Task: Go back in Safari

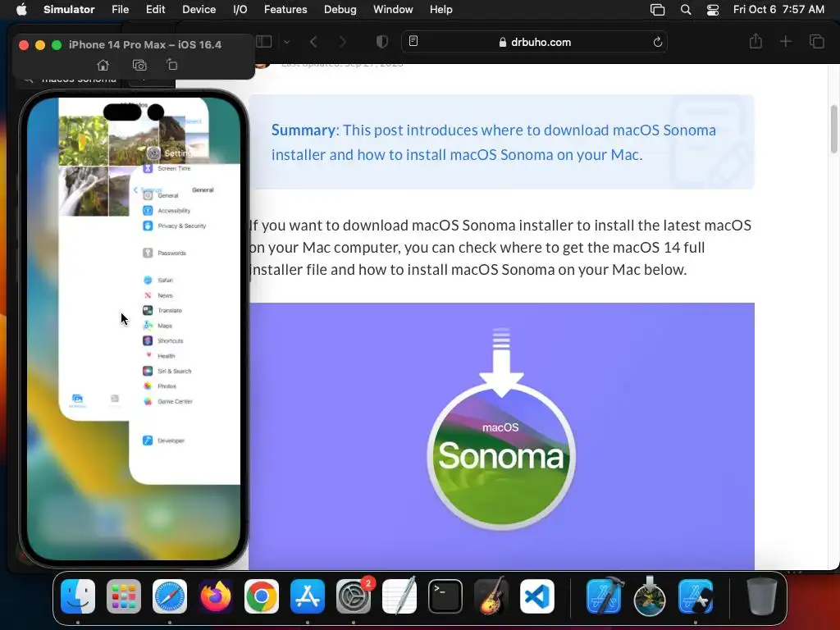Action: click(313, 42)
